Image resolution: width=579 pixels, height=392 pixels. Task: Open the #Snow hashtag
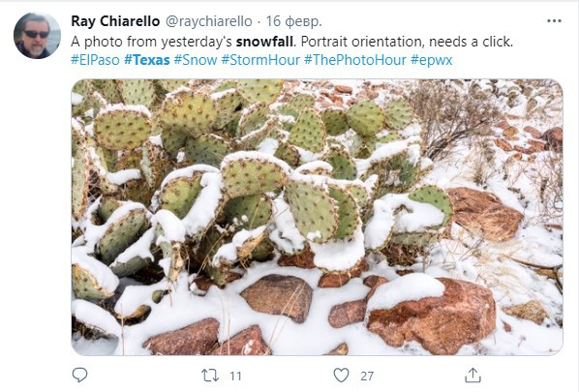tap(196, 60)
